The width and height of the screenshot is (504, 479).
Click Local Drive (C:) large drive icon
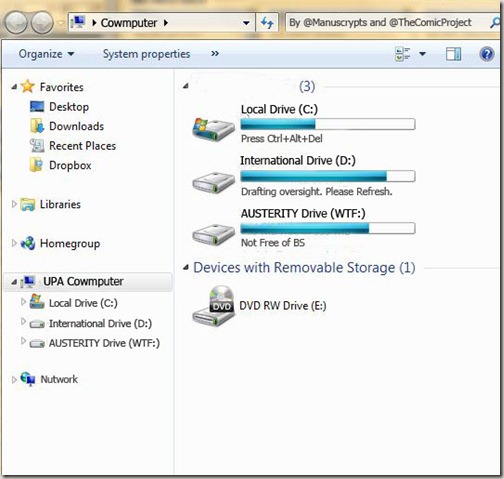213,129
